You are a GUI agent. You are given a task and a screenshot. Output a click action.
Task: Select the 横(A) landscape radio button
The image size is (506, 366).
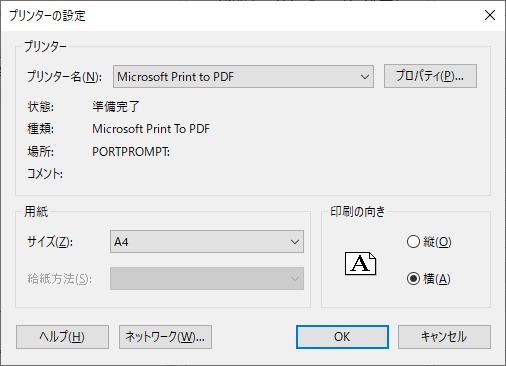pyautogui.click(x=413, y=278)
